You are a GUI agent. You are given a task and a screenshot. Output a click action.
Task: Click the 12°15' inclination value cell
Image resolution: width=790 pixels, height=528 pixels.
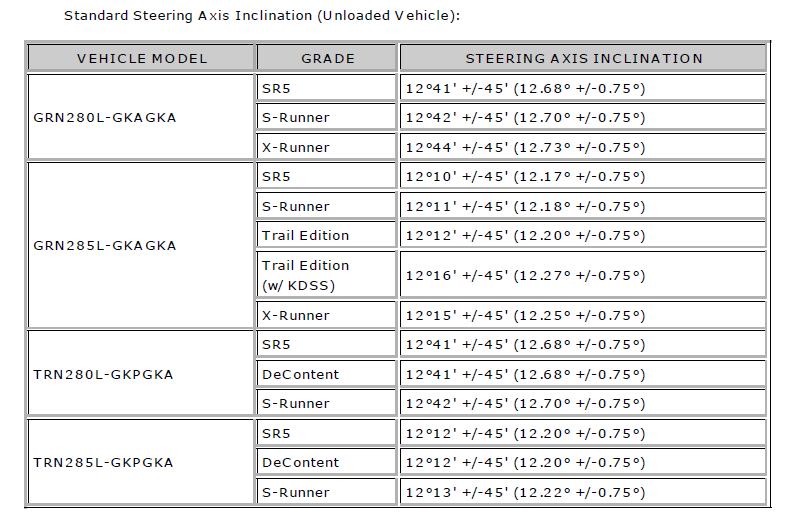click(x=583, y=315)
